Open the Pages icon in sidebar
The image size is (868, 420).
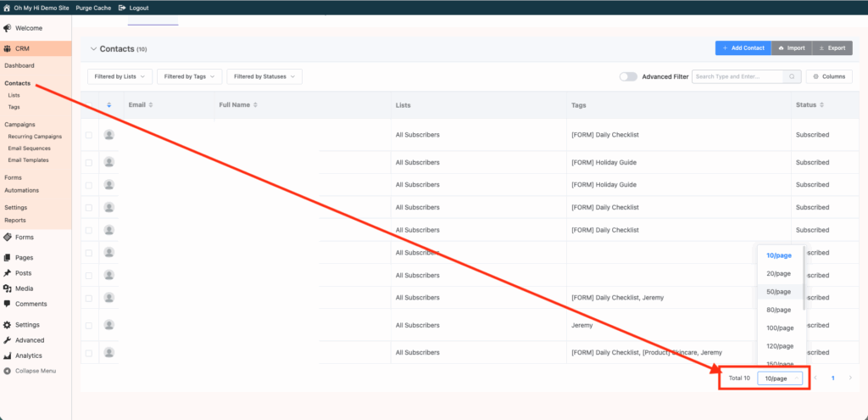8,257
